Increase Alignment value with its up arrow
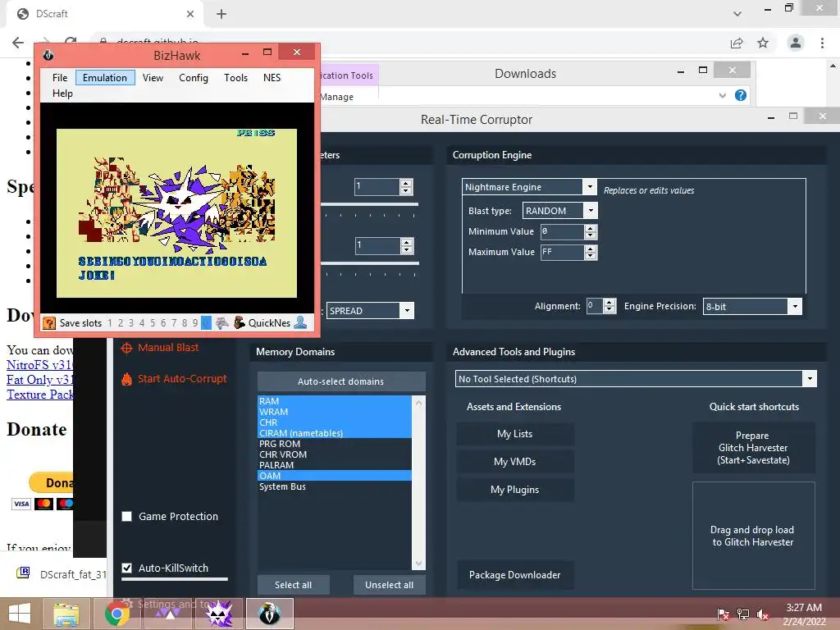This screenshot has width=840, height=630. (x=609, y=303)
